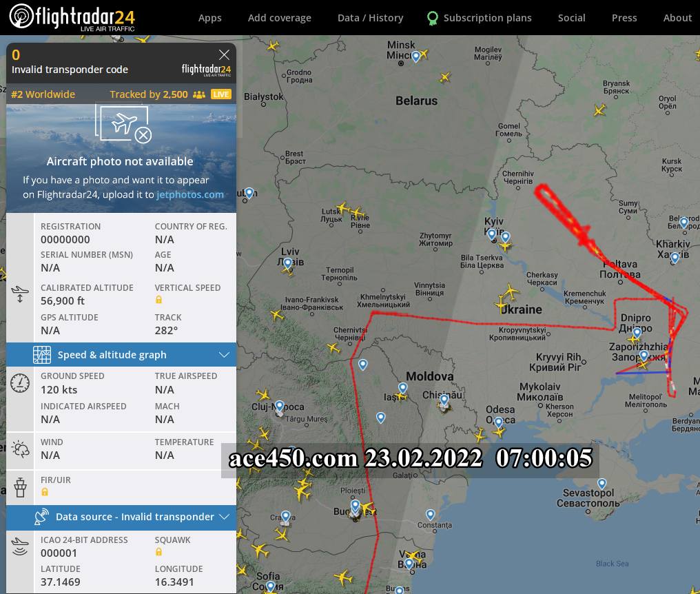Open Subscription plans page
The width and height of the screenshot is (700, 594).
pyautogui.click(x=479, y=18)
